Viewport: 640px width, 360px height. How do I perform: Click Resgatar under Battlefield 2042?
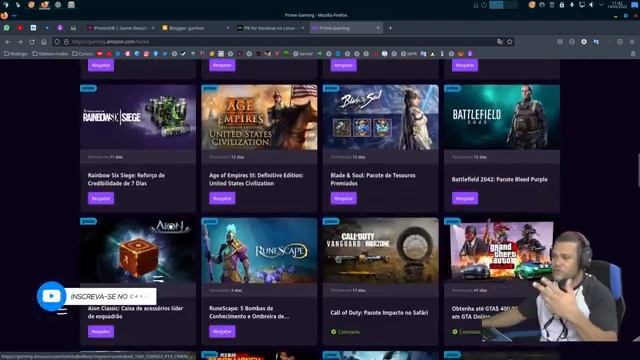coord(464,198)
